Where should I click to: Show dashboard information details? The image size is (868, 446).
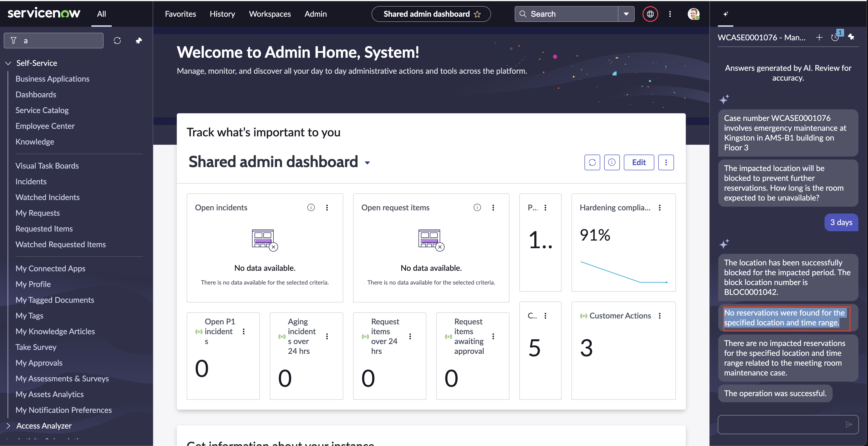point(612,162)
